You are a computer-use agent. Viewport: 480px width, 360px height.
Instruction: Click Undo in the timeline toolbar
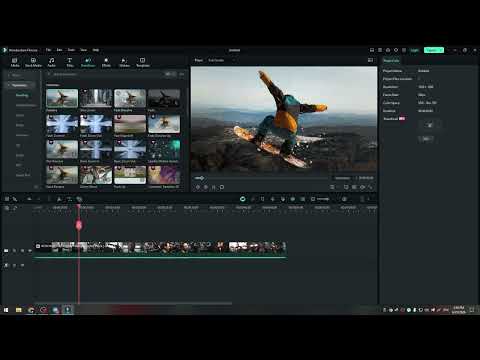29,199
